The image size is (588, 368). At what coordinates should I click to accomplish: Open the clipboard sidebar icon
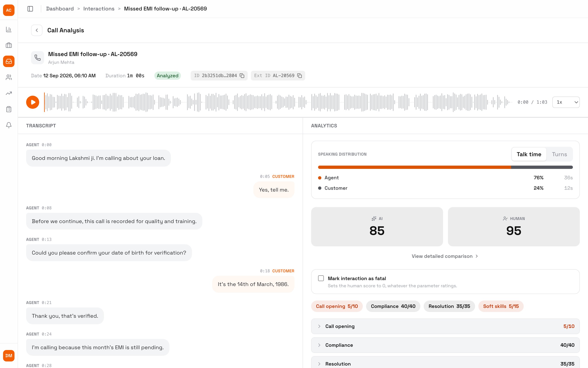coord(9,109)
